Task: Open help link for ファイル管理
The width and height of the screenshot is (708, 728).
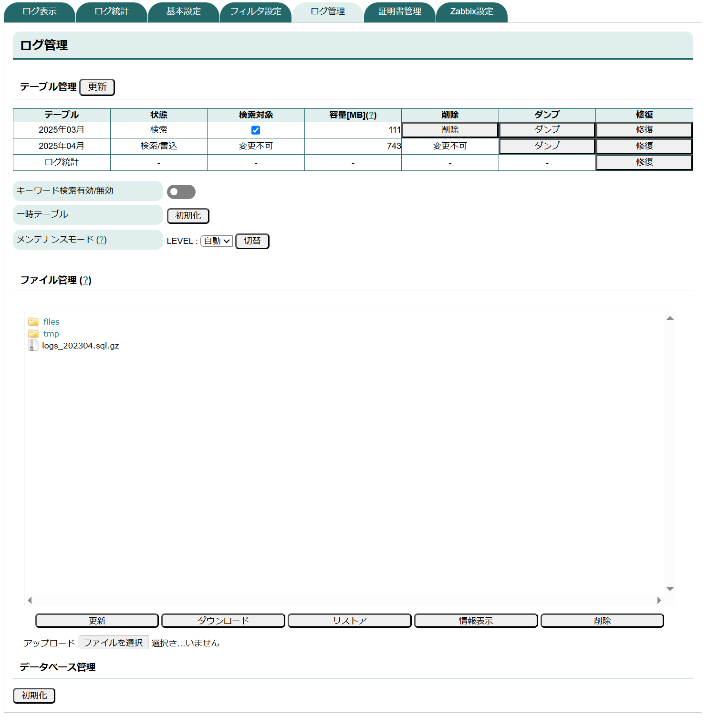Action: [85, 280]
